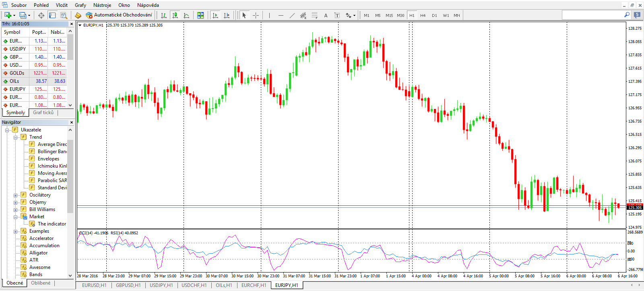Toggle the Navigator panel icon
This screenshot has width=644, height=291.
point(52,15)
